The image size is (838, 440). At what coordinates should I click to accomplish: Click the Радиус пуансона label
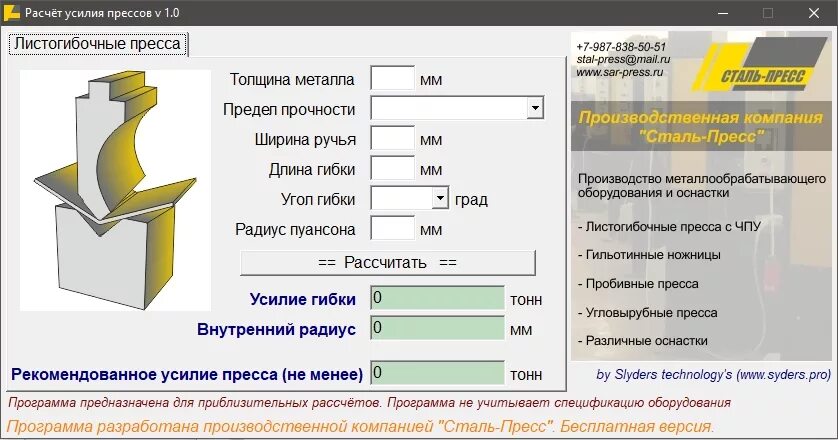click(x=295, y=229)
